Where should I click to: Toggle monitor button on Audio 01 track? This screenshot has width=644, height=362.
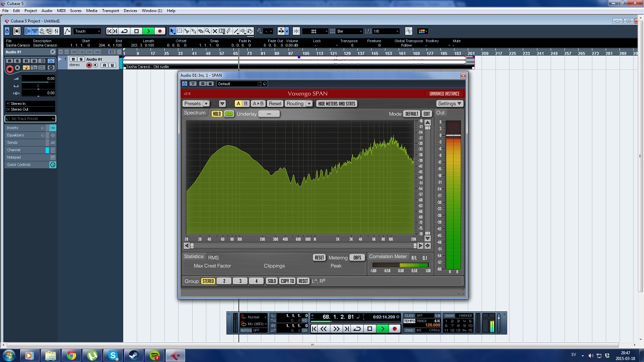(95, 65)
